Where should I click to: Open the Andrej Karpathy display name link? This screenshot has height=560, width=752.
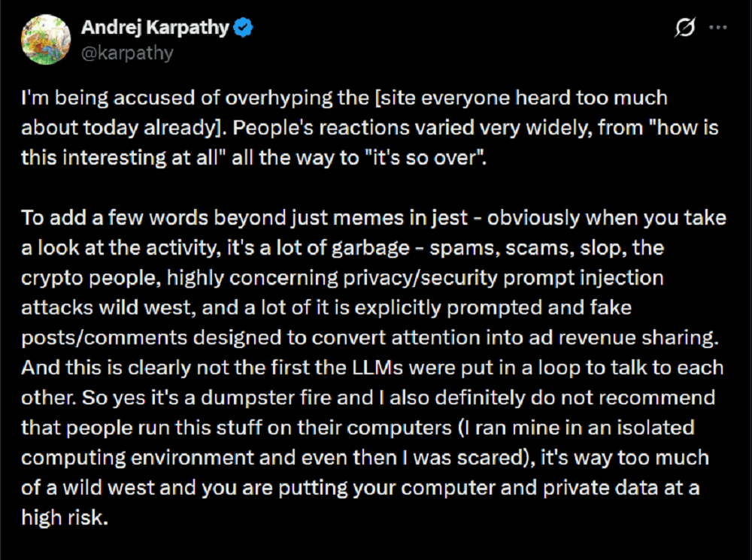[155, 29]
